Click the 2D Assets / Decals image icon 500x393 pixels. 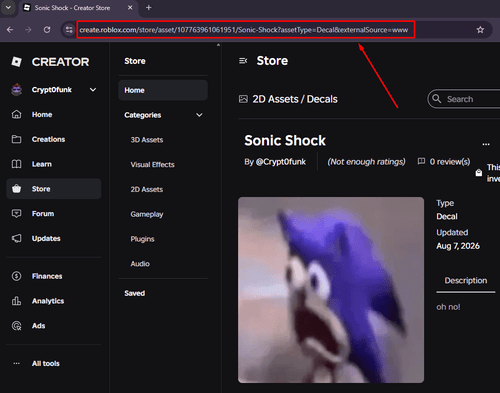[243, 99]
